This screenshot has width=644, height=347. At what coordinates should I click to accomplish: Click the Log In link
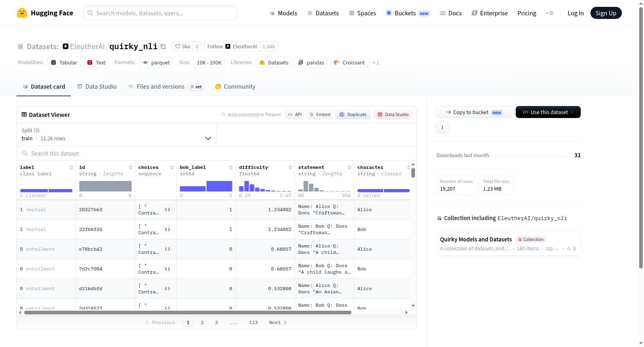(x=576, y=13)
